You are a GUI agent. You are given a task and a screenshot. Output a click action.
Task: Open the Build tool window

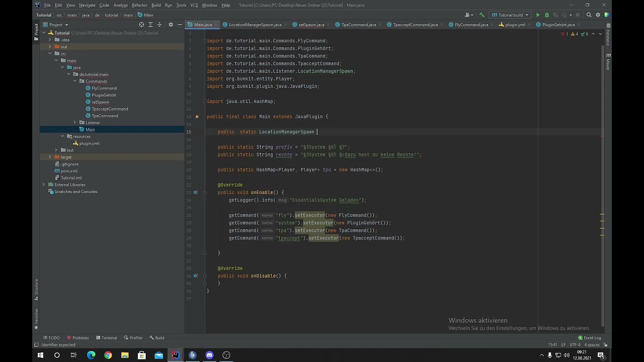(x=157, y=338)
